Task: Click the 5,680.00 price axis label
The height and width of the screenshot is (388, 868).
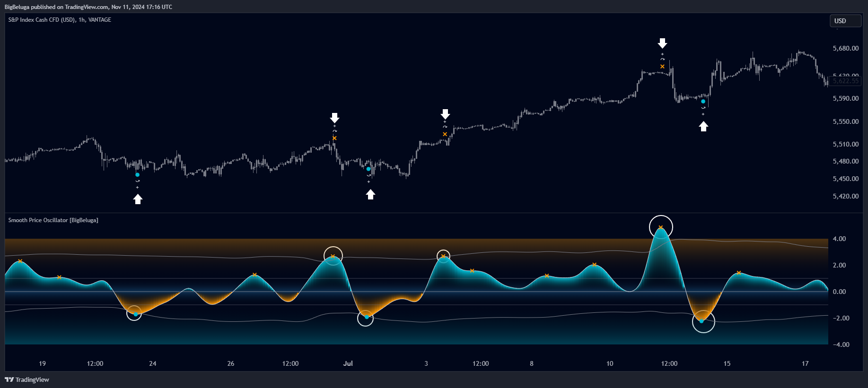Action: coord(846,48)
